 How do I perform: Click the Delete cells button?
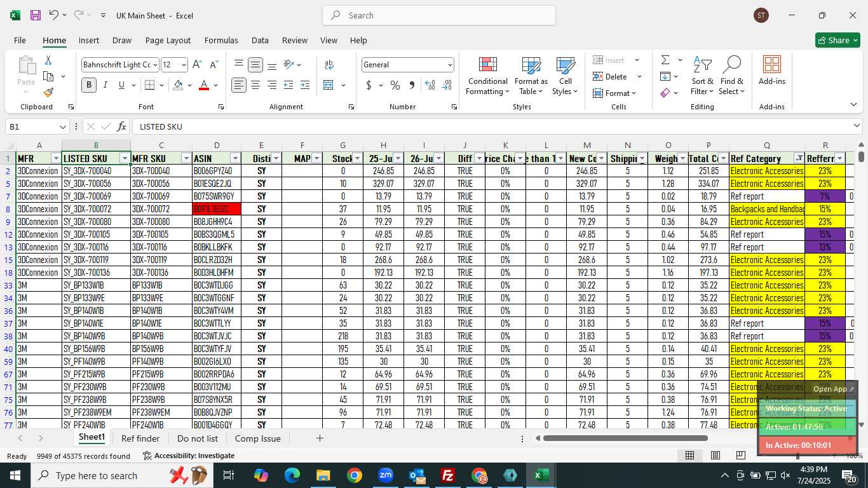coord(610,77)
